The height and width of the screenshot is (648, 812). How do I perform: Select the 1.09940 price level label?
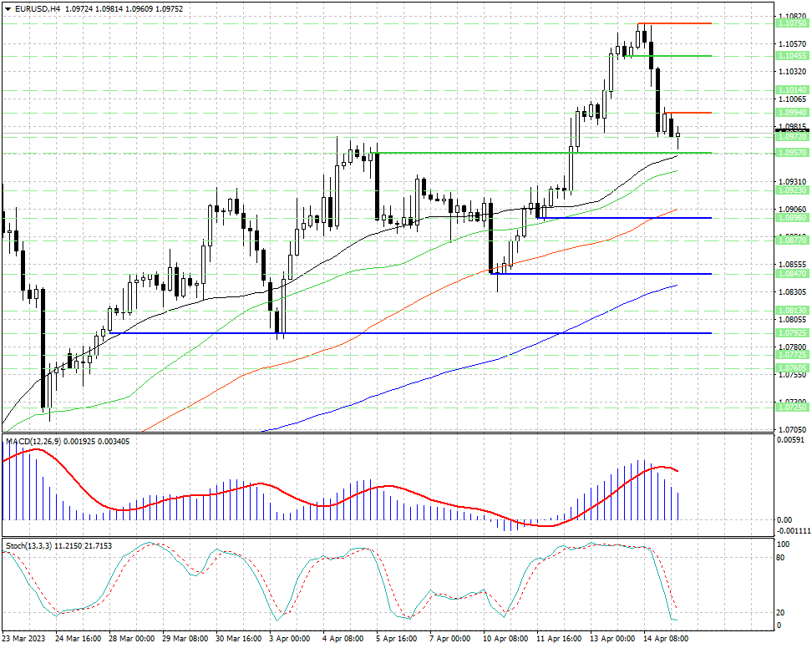[x=792, y=112]
